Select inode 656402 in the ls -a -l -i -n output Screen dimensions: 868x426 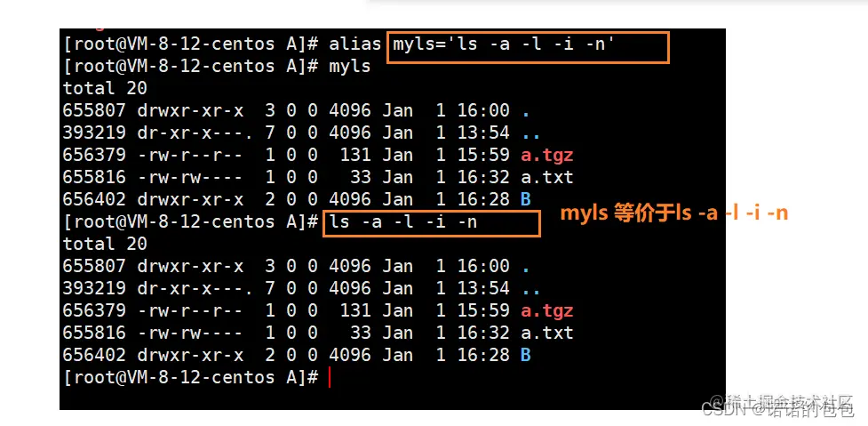[x=94, y=355]
